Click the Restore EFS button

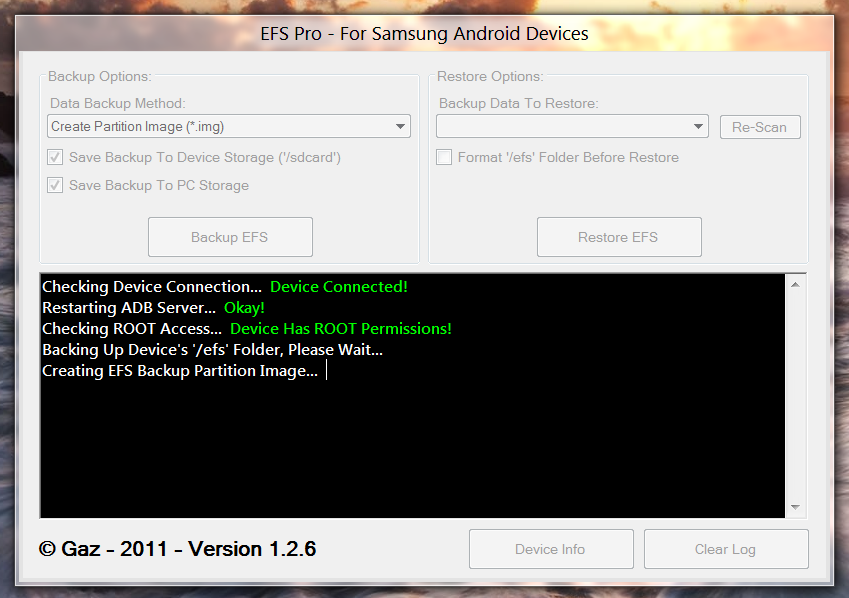(x=618, y=237)
